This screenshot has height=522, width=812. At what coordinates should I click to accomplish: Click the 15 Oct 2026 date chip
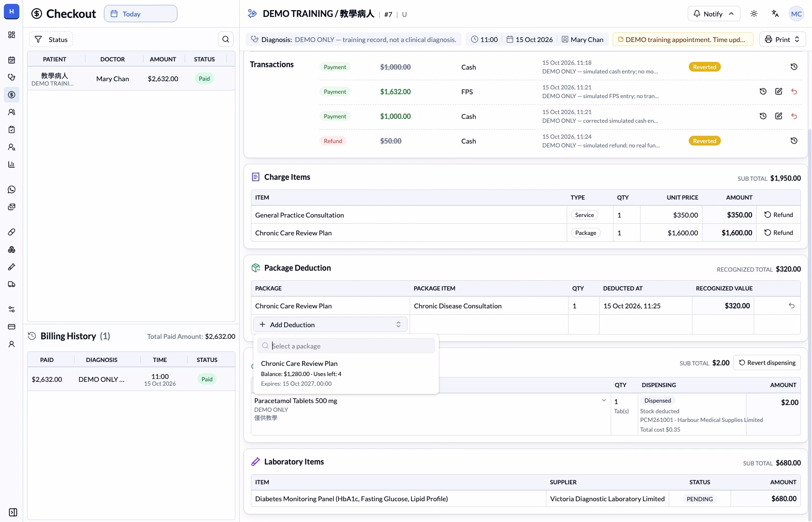pos(529,40)
